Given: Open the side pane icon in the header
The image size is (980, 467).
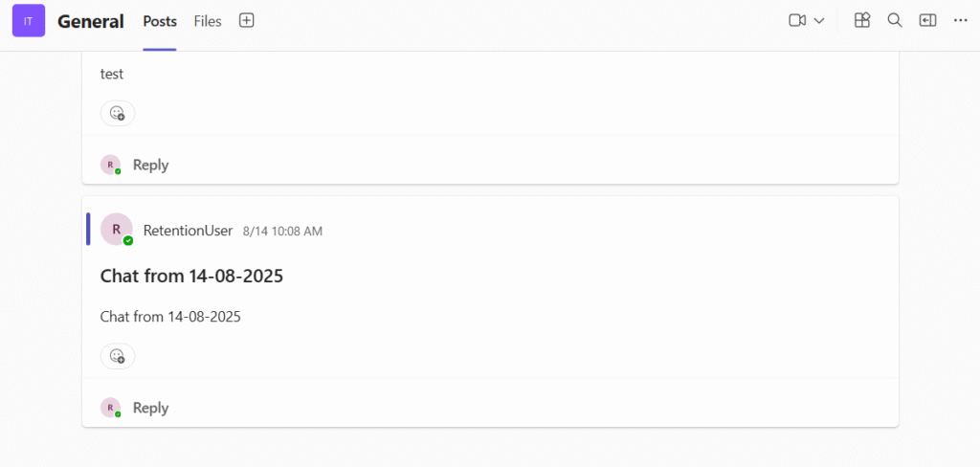Looking at the screenshot, I should (927, 21).
